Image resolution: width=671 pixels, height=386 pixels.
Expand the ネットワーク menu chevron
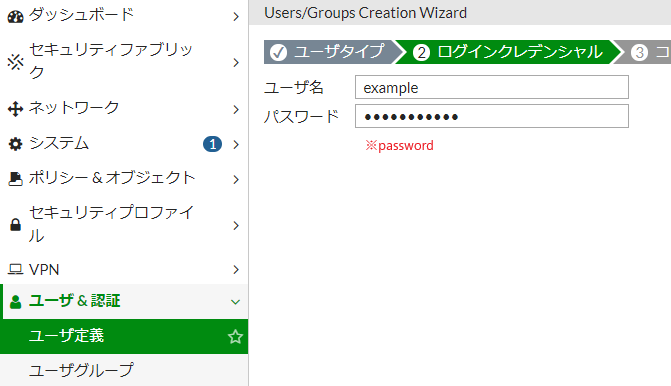pyautogui.click(x=236, y=110)
